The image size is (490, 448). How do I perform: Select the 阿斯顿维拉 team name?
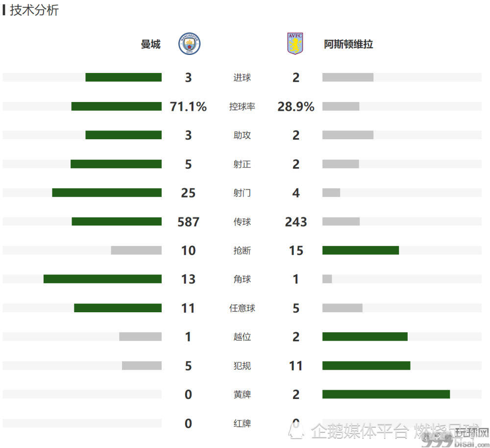[348, 44]
